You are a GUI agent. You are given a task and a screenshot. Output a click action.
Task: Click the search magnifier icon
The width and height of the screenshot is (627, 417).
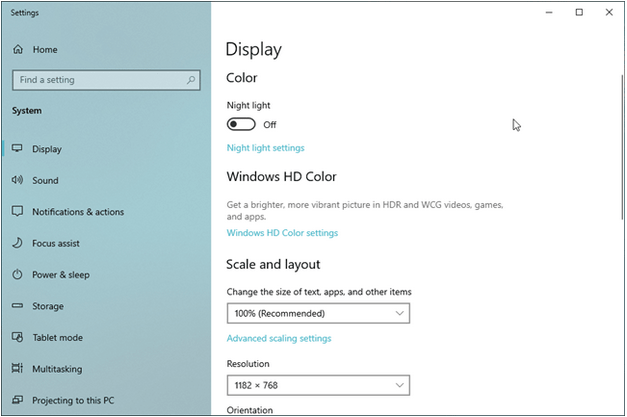click(191, 80)
